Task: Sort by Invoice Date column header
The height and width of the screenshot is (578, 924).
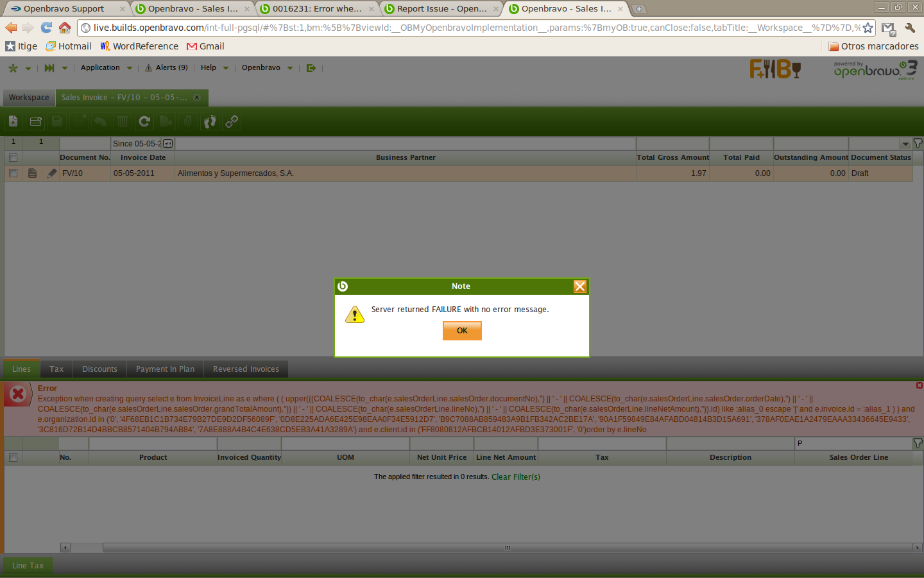Action: [143, 157]
